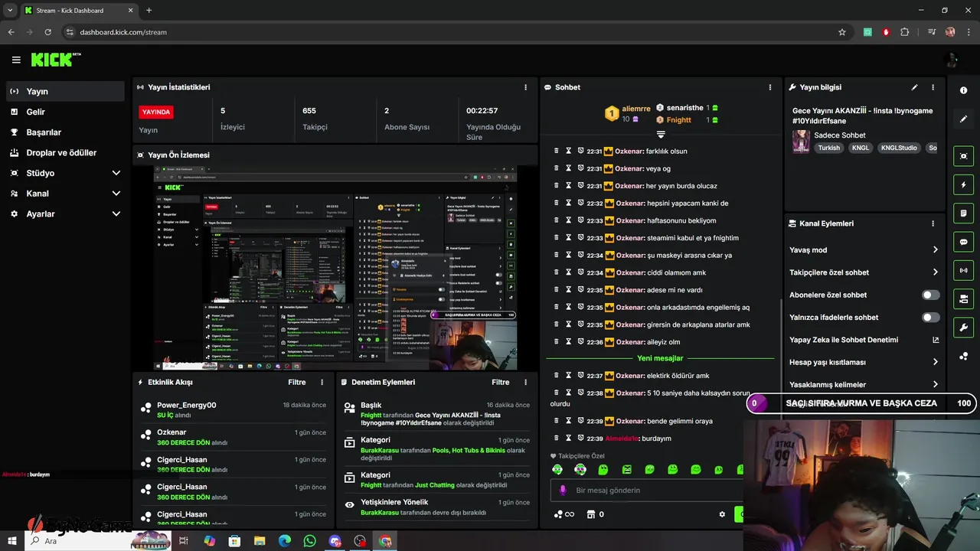Click username Almeida1e in chat
This screenshot has width=980, height=551.
click(x=622, y=439)
